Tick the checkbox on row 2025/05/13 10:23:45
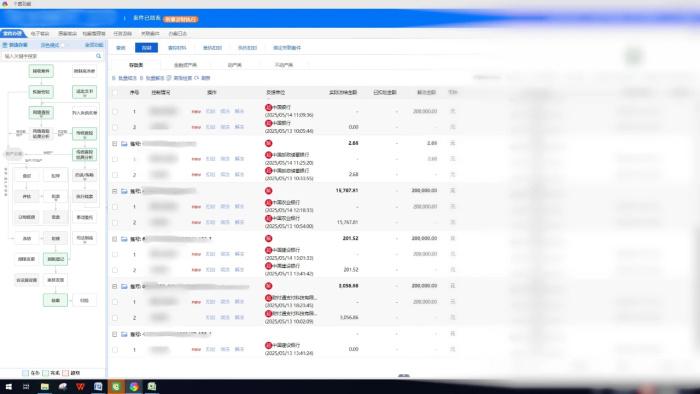Screen dimensions: 700x394 115,302
